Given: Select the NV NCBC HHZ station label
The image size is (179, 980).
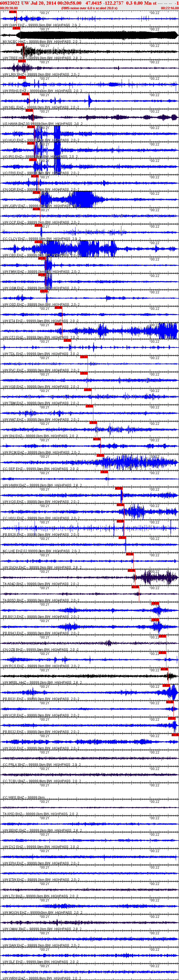Looking at the screenshot, I should tap(42, 41).
